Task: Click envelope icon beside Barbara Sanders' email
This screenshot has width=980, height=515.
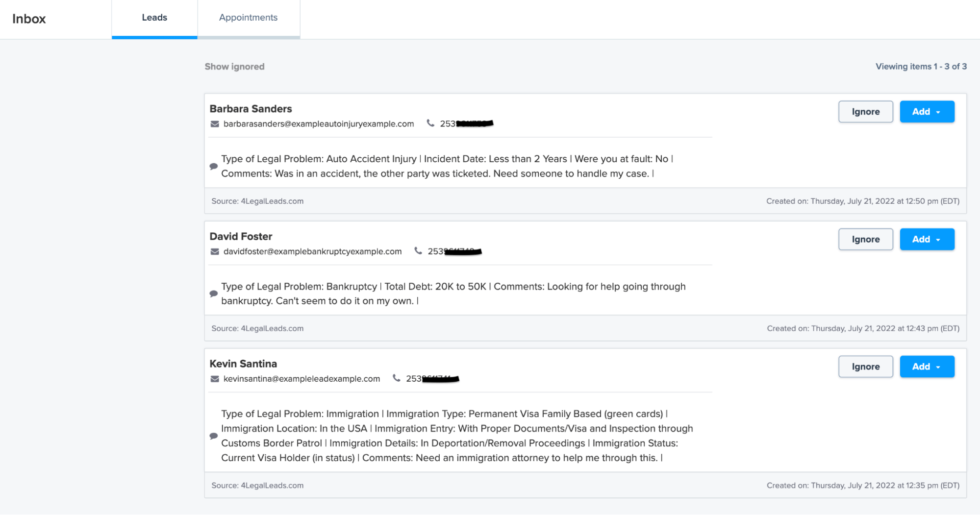Action: 215,124
